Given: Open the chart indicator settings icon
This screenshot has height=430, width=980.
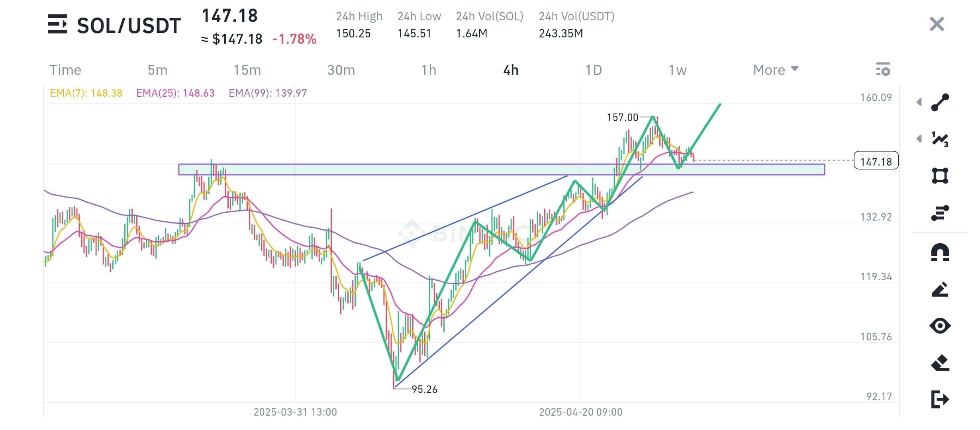Looking at the screenshot, I should (883, 70).
